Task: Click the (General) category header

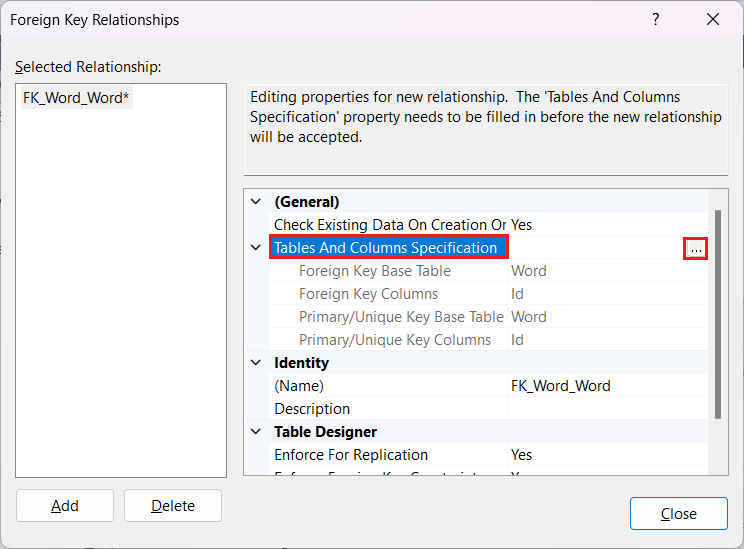Action: pos(307,202)
